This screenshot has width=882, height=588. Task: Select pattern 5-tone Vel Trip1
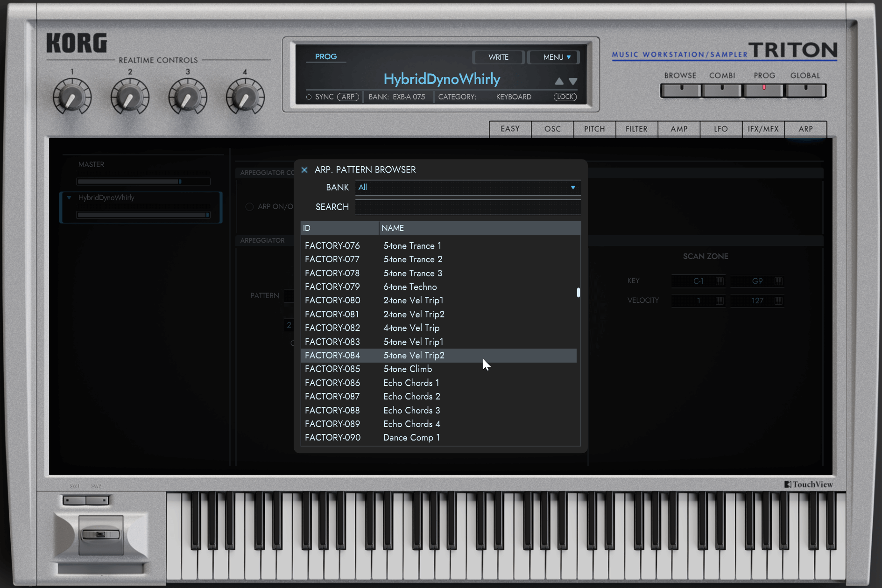438,342
